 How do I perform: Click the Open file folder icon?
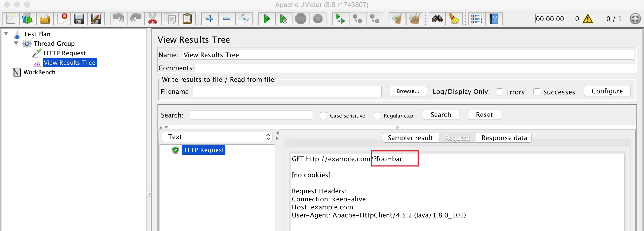point(45,19)
